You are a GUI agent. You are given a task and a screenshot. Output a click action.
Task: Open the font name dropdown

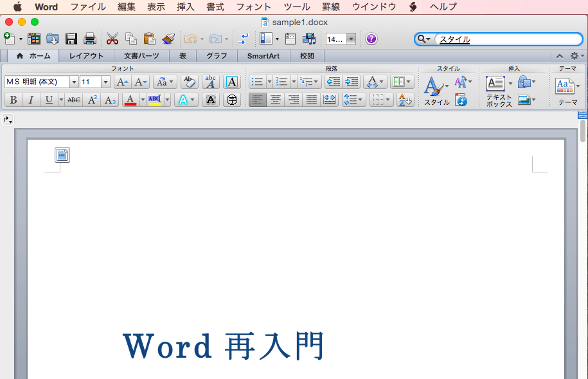pyautogui.click(x=74, y=82)
